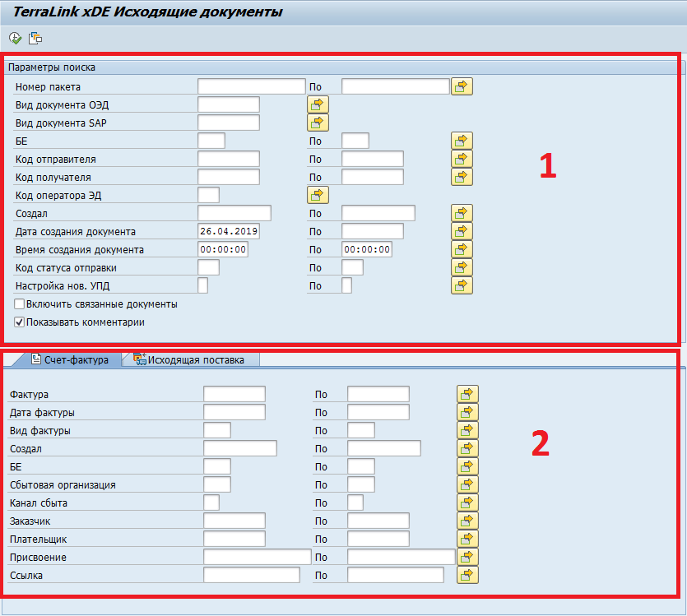Open multiple selection for Заказчик row
This screenshot has width=687, height=616.
point(467,521)
